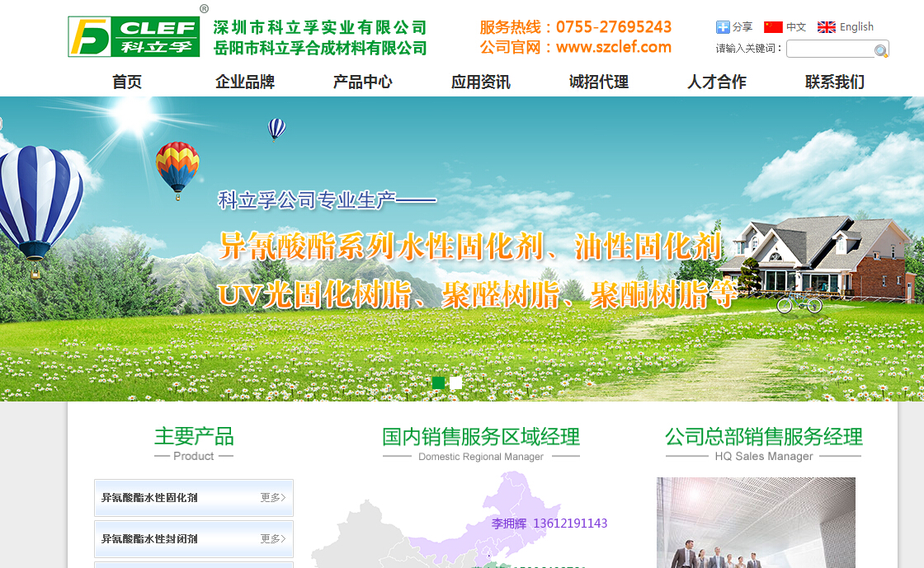Click the 分享 share link

pyautogui.click(x=742, y=27)
